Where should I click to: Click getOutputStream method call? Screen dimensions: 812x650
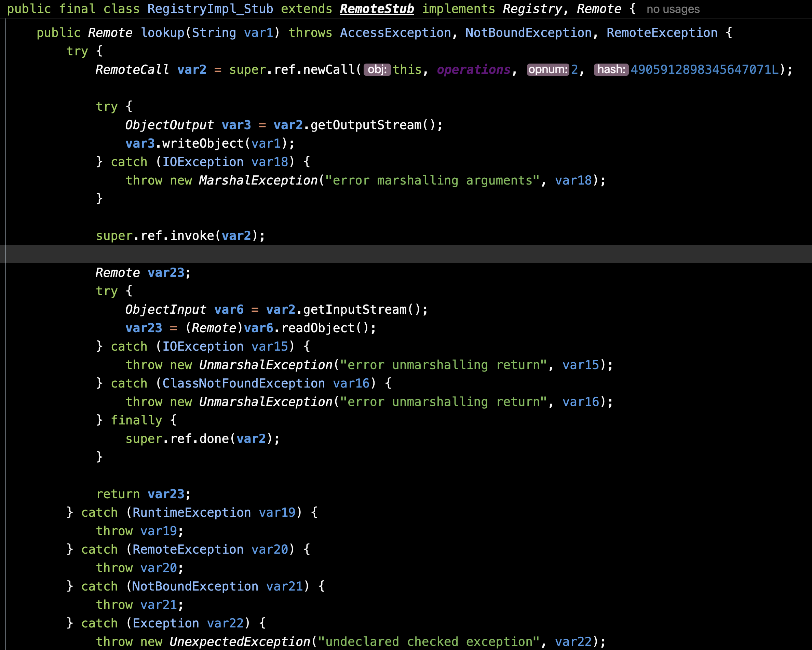coord(366,125)
